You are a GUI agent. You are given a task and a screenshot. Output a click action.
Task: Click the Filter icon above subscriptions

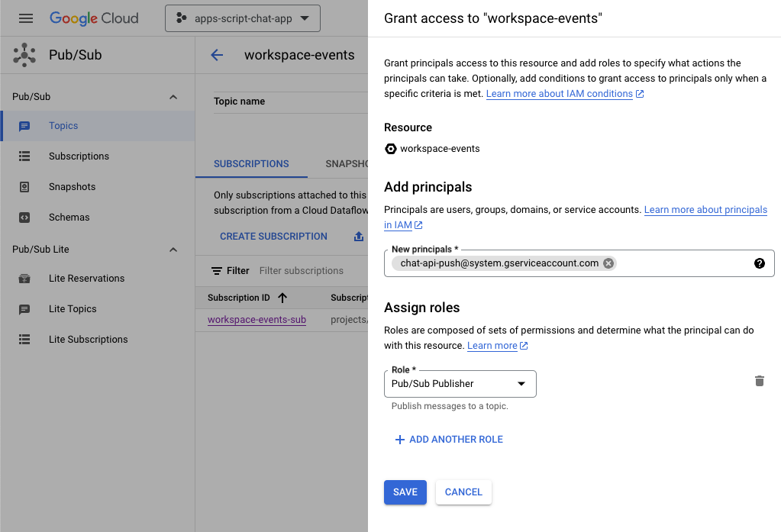pos(218,271)
